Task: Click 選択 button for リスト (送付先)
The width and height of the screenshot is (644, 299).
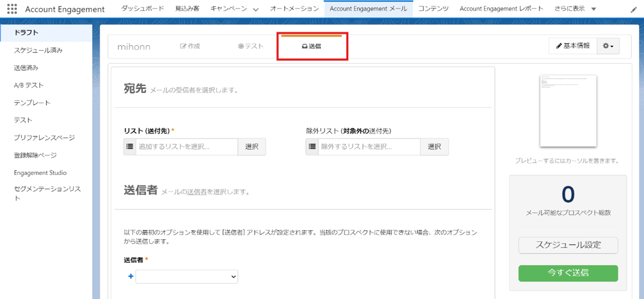Action: point(252,147)
